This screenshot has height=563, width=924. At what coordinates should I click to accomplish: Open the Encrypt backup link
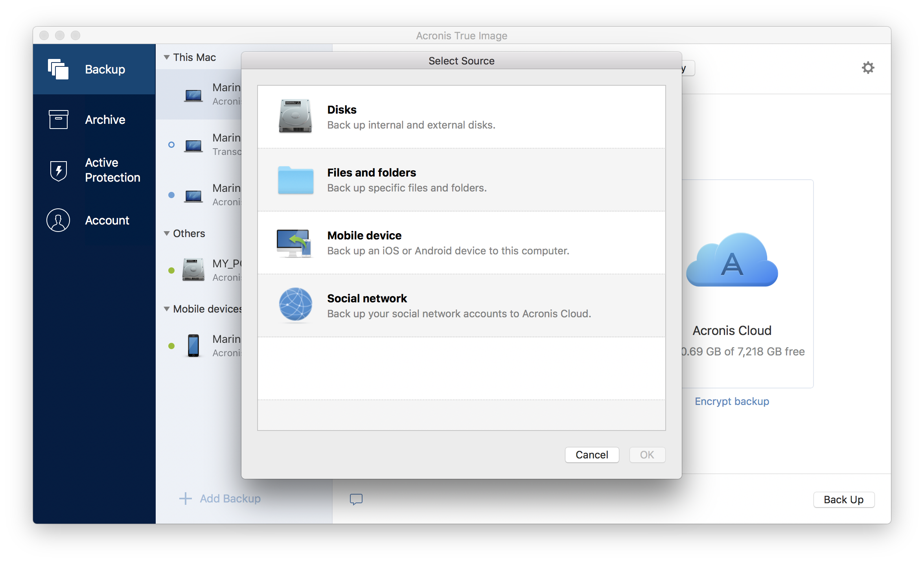point(732,401)
